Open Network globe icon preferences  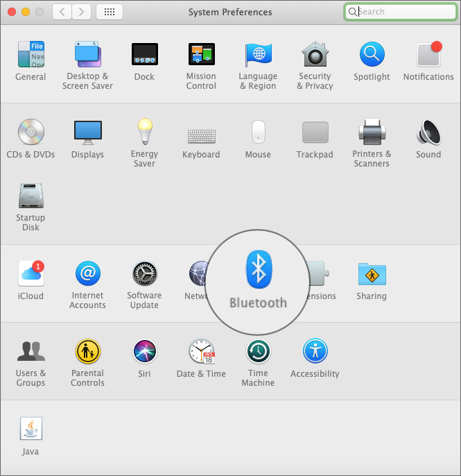point(198,273)
